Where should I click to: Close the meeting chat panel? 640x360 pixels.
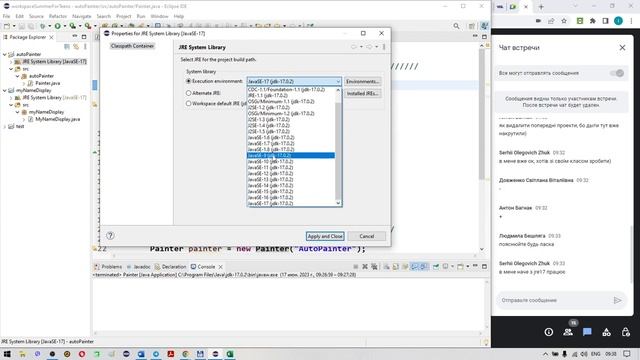(x=622, y=48)
